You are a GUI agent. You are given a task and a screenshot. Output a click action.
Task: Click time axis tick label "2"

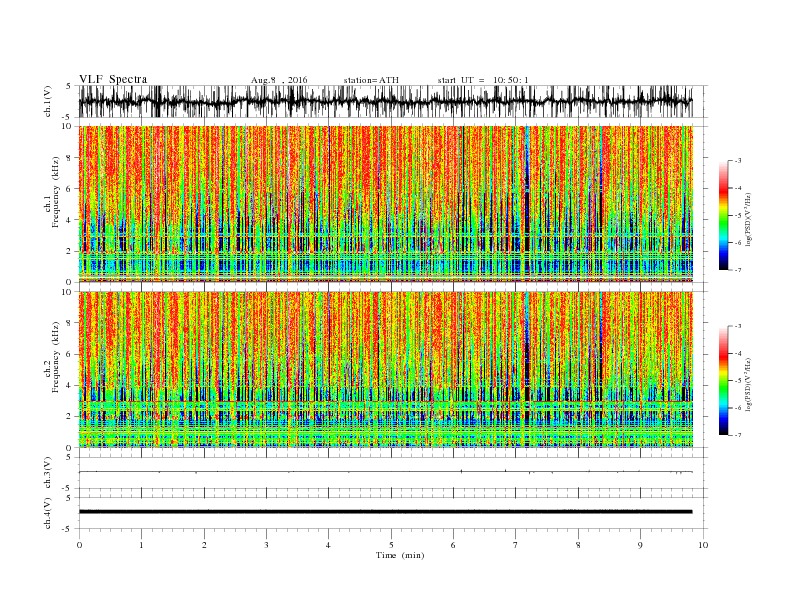pos(204,545)
